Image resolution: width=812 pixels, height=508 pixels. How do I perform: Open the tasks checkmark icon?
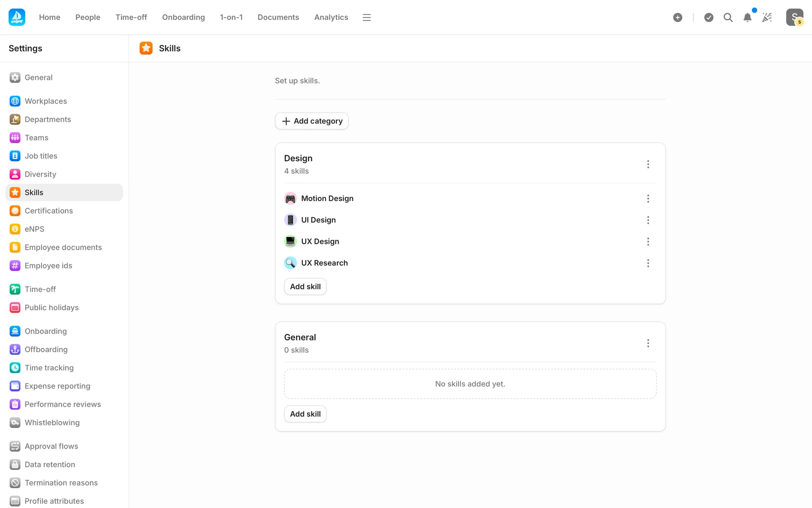click(709, 17)
